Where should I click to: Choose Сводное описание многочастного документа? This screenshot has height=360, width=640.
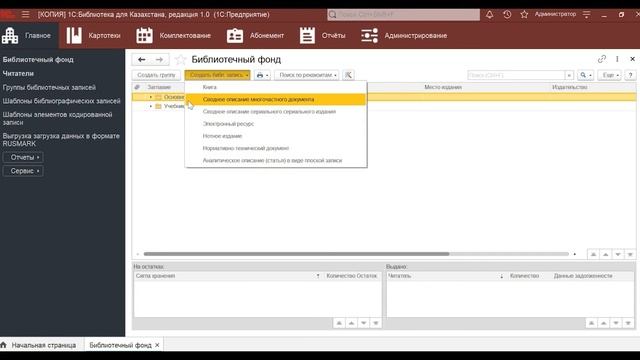click(x=276, y=99)
